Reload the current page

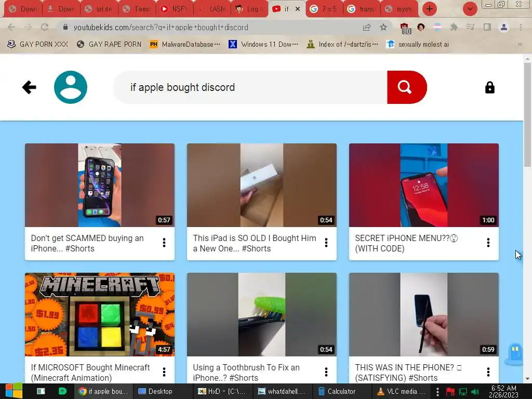45,27
